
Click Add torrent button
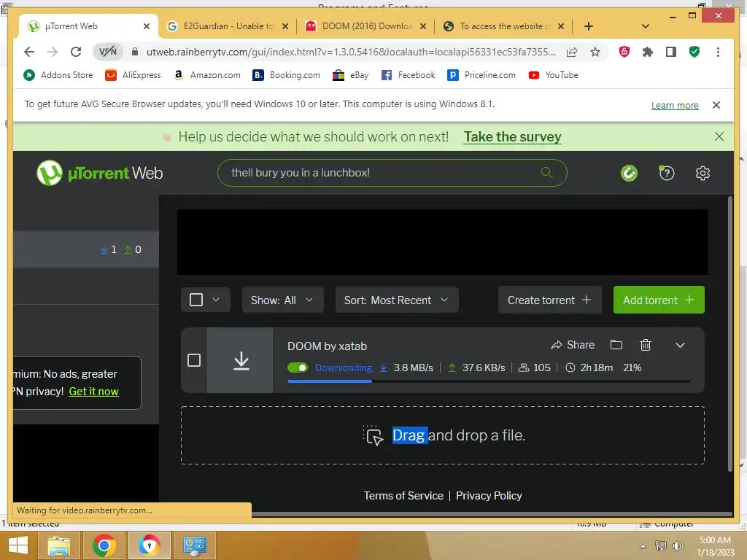coord(659,300)
